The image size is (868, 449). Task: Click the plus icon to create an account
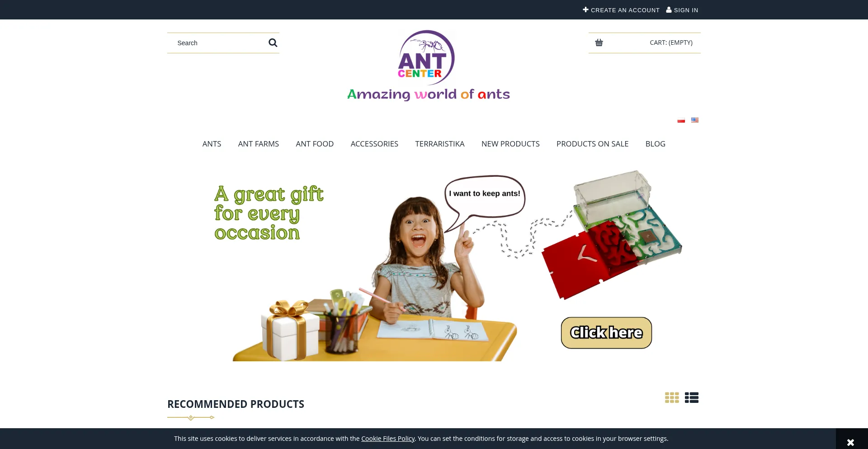pyautogui.click(x=585, y=9)
